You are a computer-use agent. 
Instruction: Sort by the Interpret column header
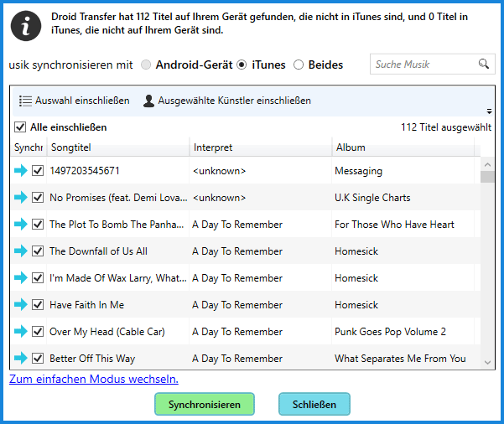[x=261, y=147]
